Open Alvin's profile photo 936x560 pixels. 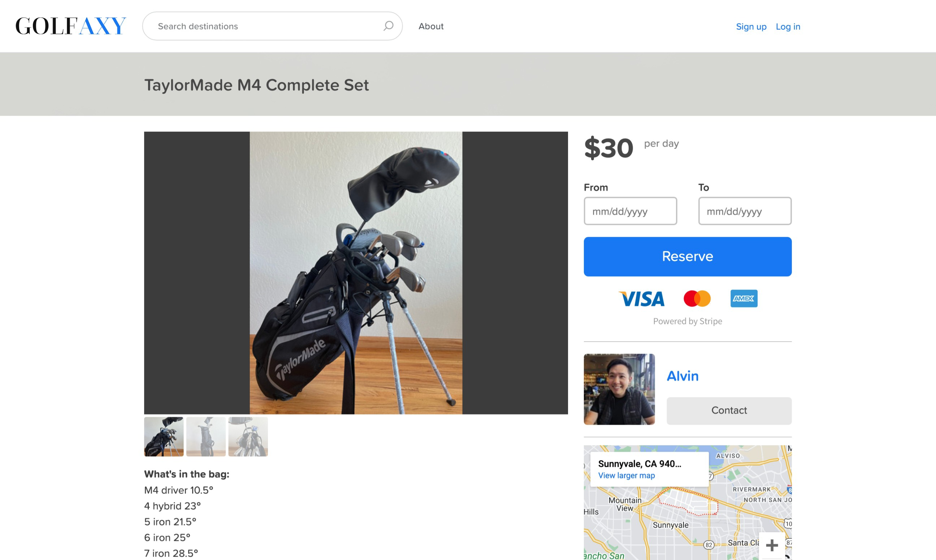pos(619,389)
